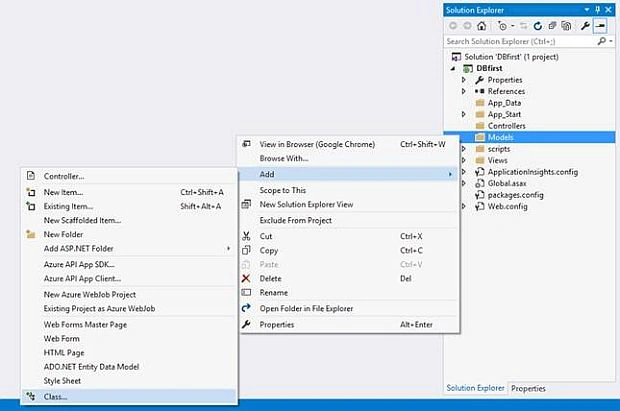The image size is (620, 411).
Task: Click the Existing Item... icon
Action: click(31, 206)
